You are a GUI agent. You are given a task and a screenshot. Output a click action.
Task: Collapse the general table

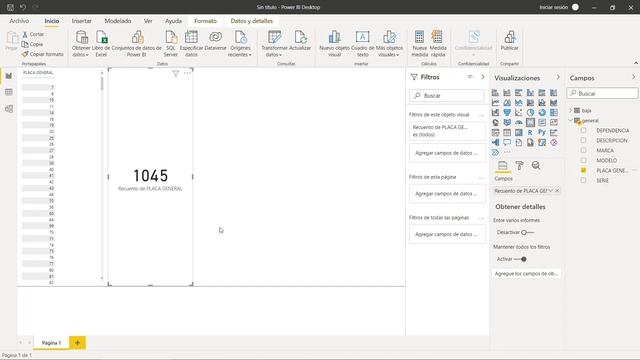click(x=570, y=120)
